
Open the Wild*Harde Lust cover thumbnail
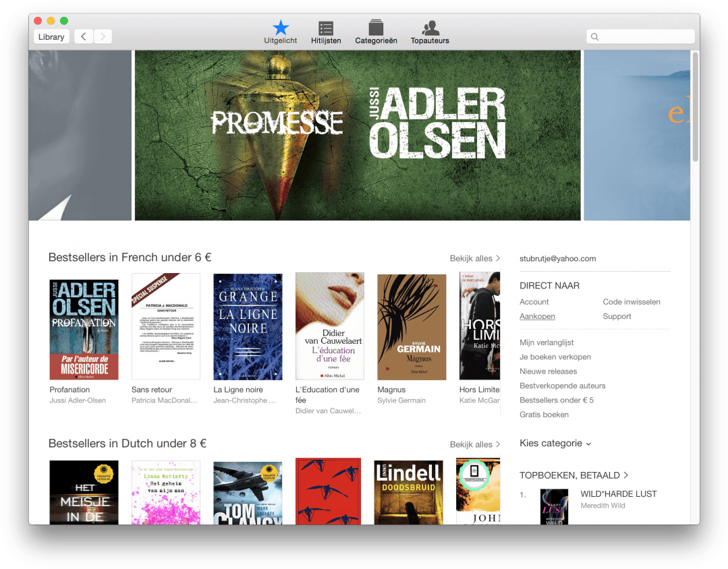pyautogui.click(x=555, y=507)
